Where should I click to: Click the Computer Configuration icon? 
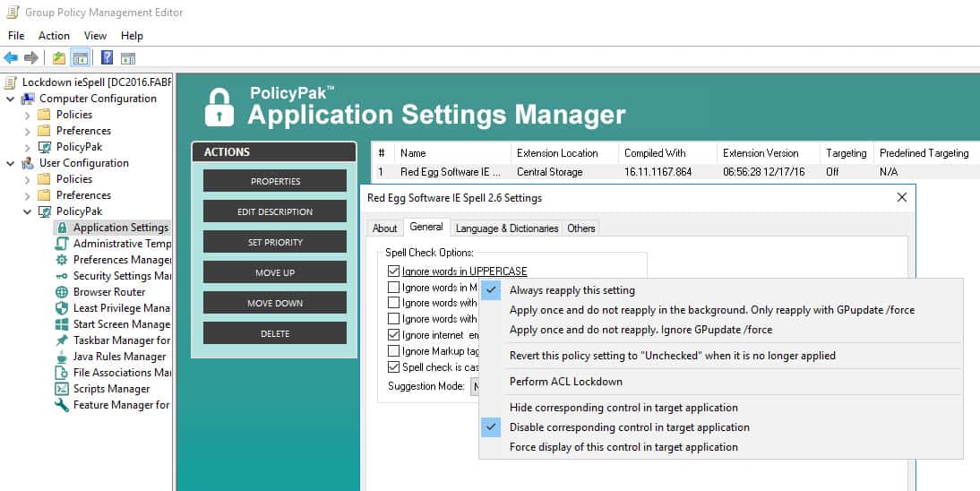[28, 99]
